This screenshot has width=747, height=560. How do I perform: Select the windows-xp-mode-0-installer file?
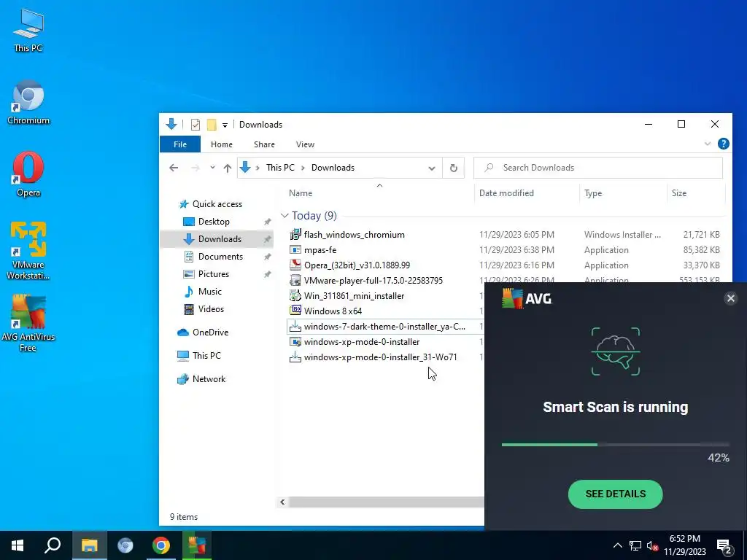point(362,342)
